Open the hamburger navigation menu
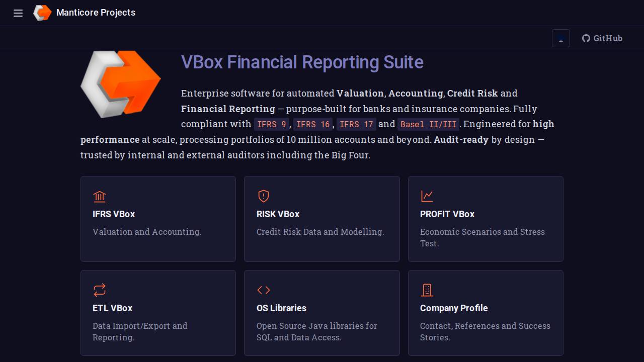The height and width of the screenshot is (362, 644). click(x=18, y=13)
